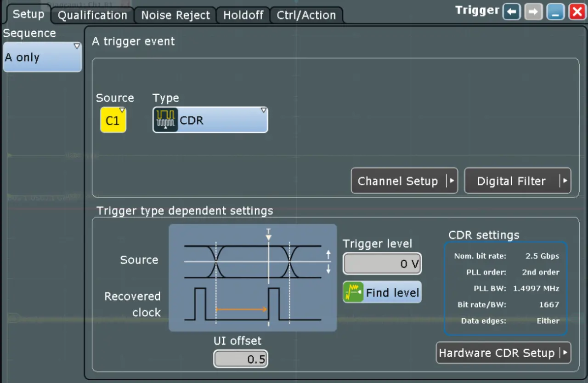Open the Sequence dropdown showing A only
Screen dimensions: 588x383
coord(42,57)
